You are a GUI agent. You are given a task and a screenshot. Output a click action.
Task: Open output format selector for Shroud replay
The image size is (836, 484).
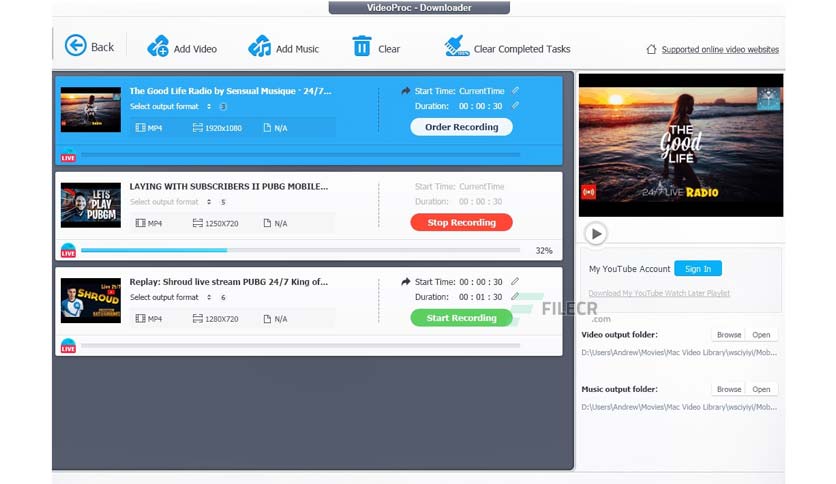(209, 297)
